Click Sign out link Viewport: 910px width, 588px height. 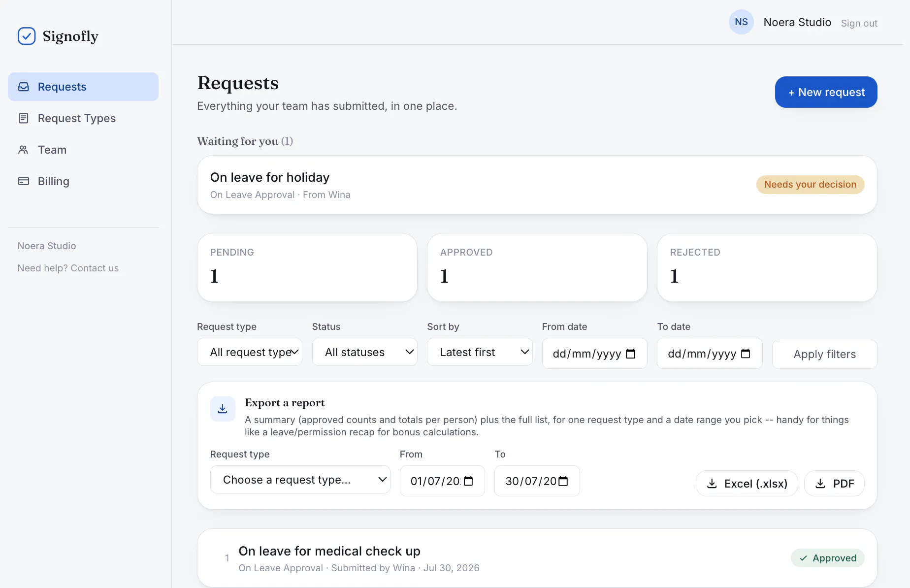(859, 23)
